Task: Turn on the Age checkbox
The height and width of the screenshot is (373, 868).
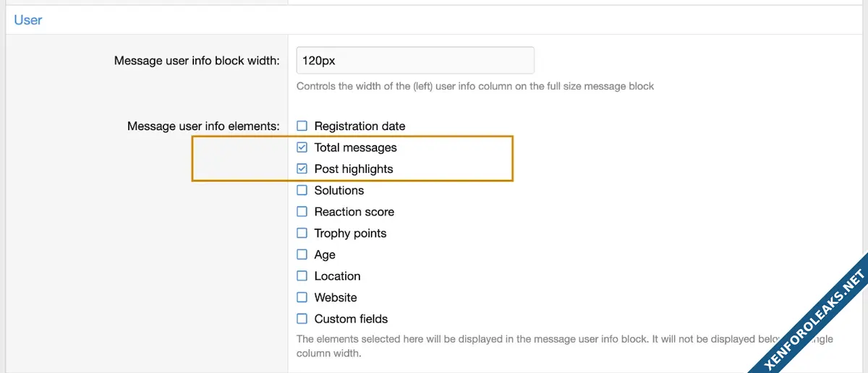Action: click(x=302, y=254)
